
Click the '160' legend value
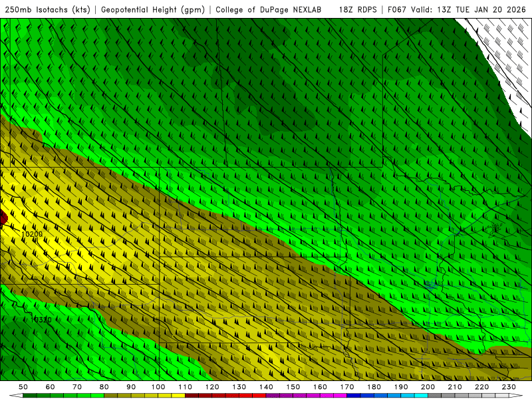pos(320,387)
